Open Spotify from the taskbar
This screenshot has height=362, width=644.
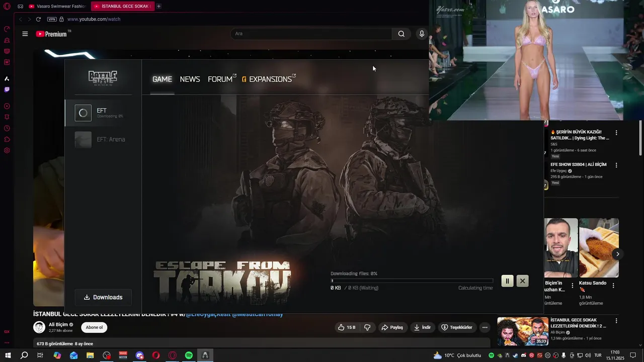(x=189, y=355)
